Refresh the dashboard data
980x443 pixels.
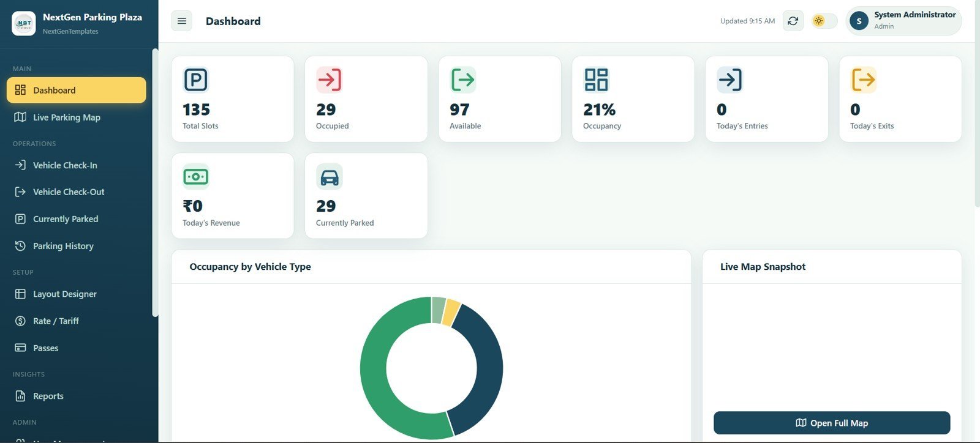tap(793, 21)
